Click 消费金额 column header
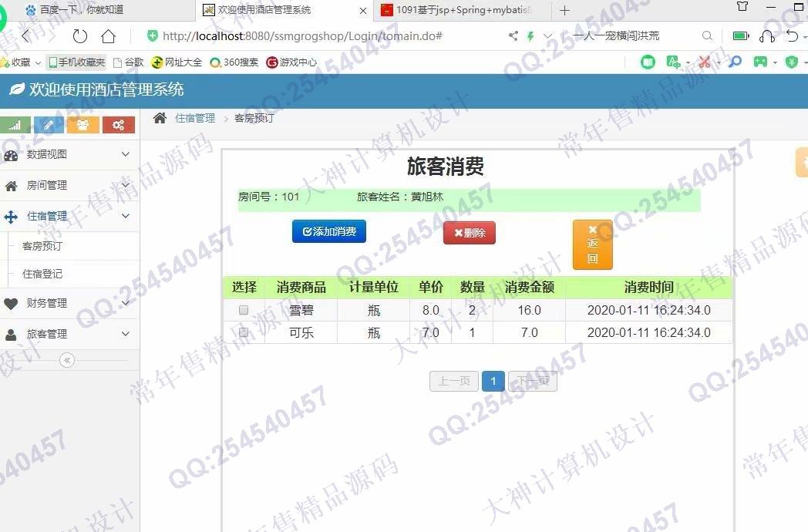This screenshot has width=808, height=532. click(x=529, y=287)
